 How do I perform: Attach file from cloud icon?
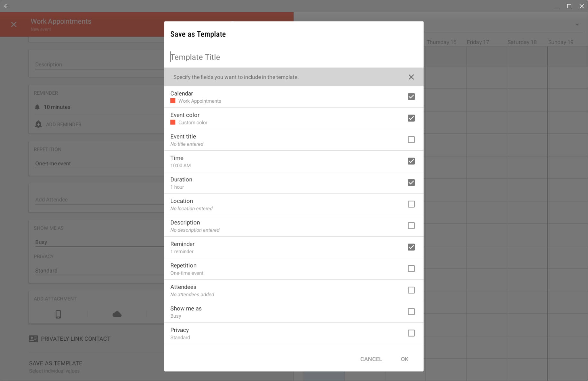[117, 314]
